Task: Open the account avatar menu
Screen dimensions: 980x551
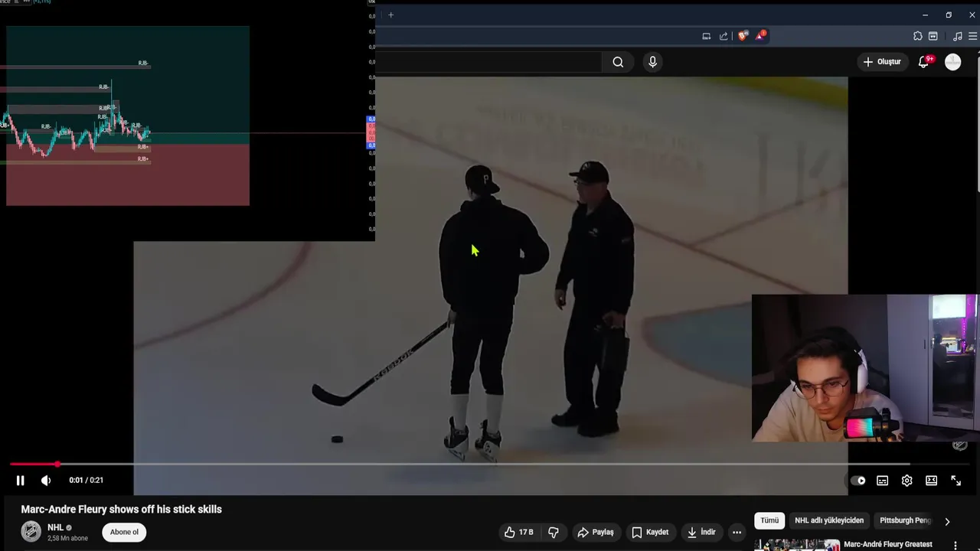Action: pyautogui.click(x=953, y=62)
